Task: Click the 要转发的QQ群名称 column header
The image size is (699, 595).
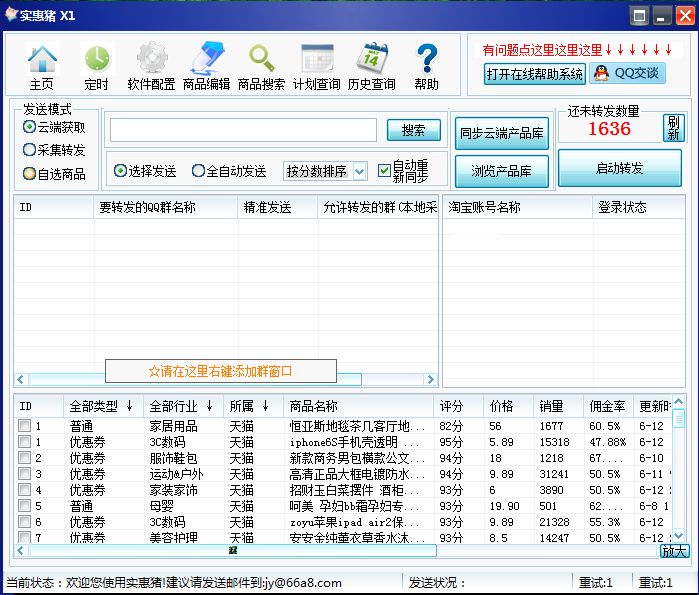Action: click(165, 207)
